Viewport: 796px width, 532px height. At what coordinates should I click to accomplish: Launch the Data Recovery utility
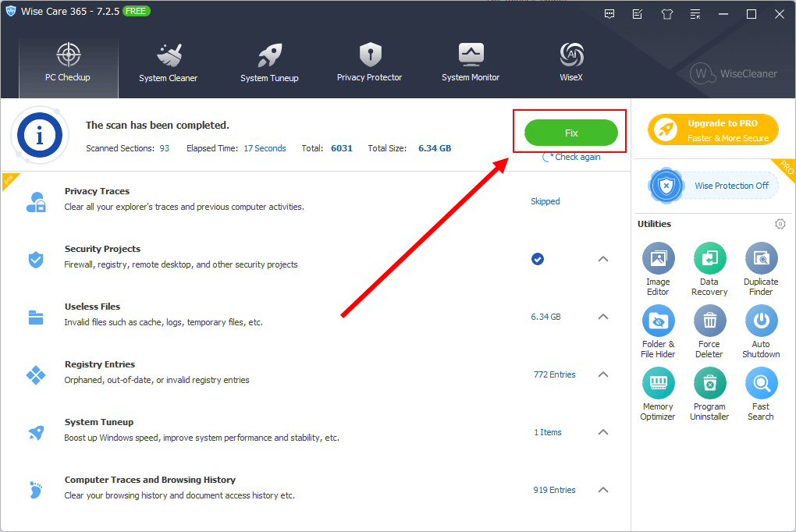tap(709, 269)
